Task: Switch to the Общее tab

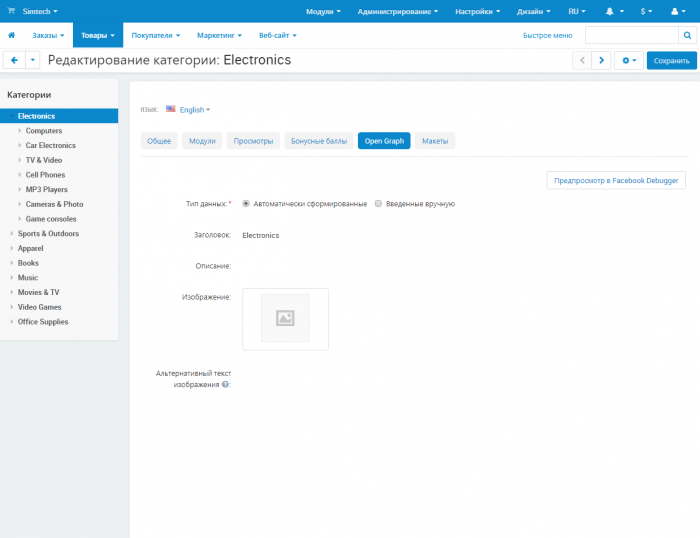Action: (159, 141)
